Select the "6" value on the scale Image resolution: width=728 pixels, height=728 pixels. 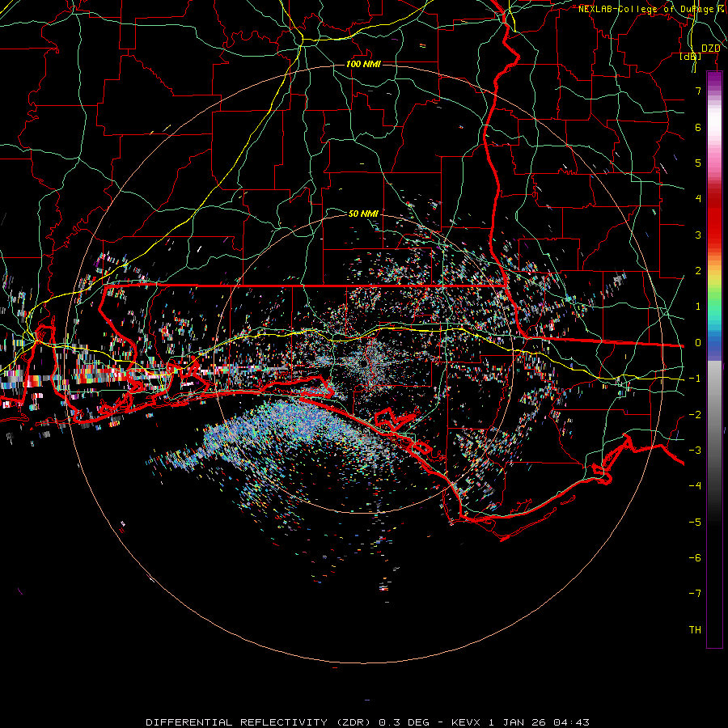coord(698,127)
